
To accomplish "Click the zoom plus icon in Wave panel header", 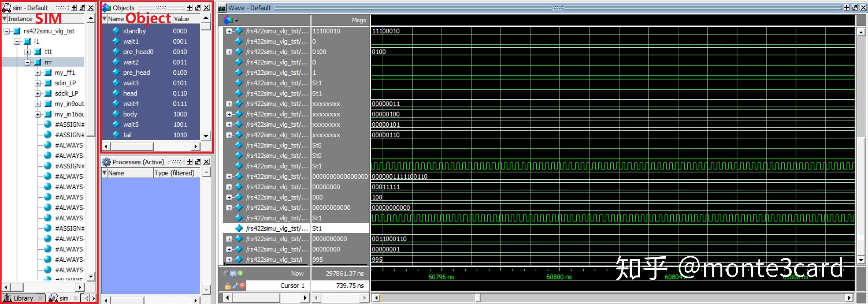I will tap(846, 8).
